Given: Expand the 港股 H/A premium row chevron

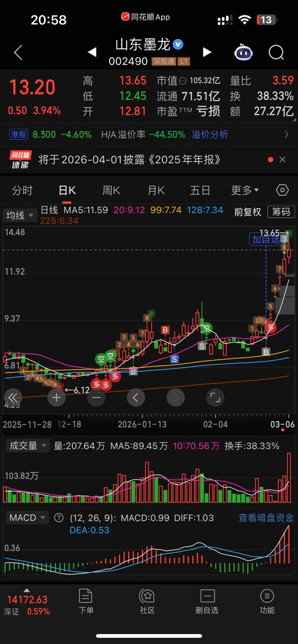Looking at the screenshot, I should coord(287,135).
